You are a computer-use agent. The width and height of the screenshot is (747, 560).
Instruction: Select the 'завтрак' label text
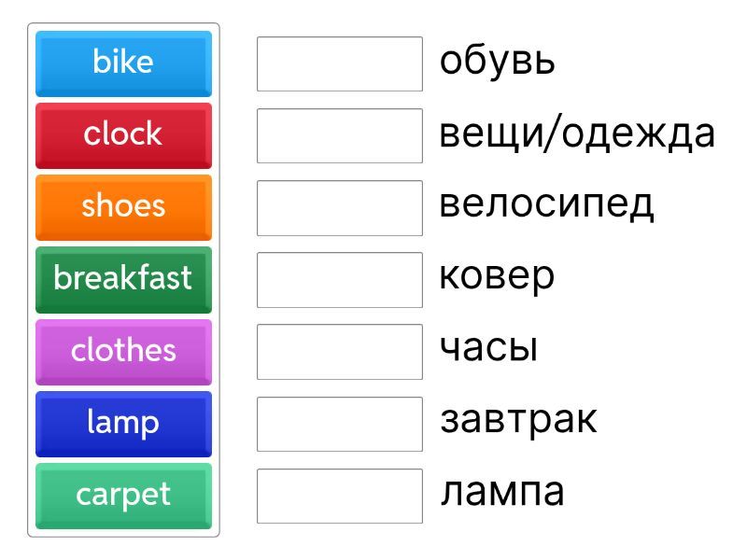(x=518, y=420)
